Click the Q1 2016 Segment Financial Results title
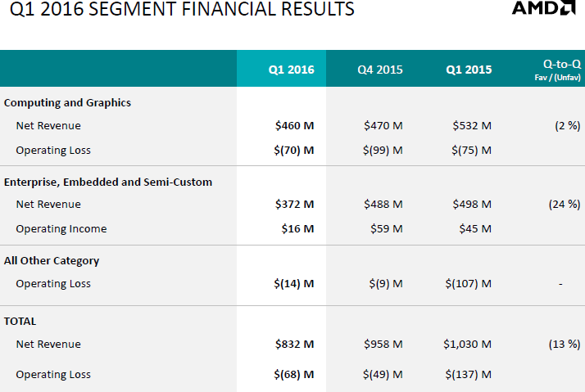This screenshot has width=585, height=392. [177, 10]
